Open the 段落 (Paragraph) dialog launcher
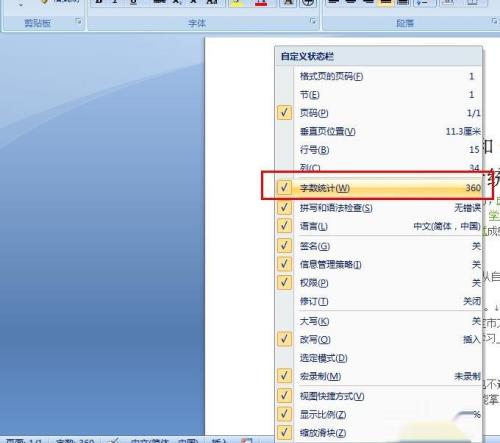The image size is (500, 443). click(494, 21)
